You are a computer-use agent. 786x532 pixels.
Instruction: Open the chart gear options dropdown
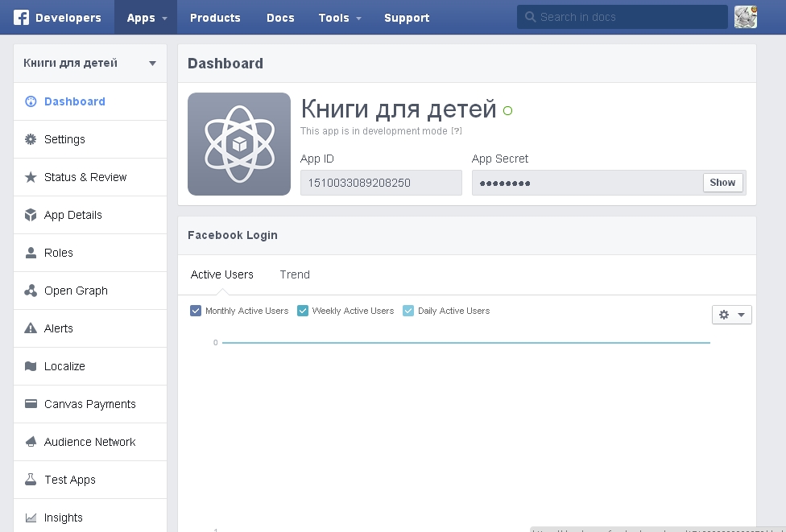(x=732, y=315)
